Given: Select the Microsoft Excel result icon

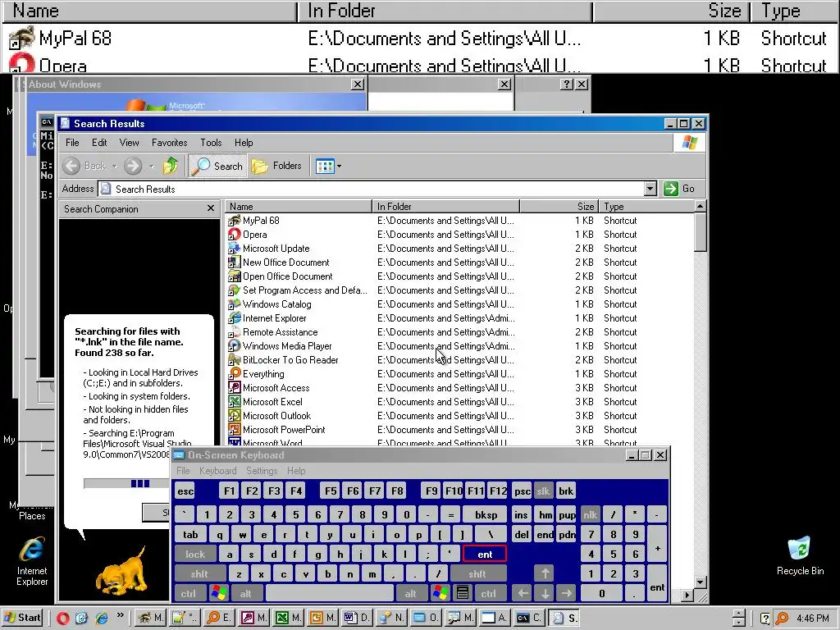Looking at the screenshot, I should pos(234,401).
